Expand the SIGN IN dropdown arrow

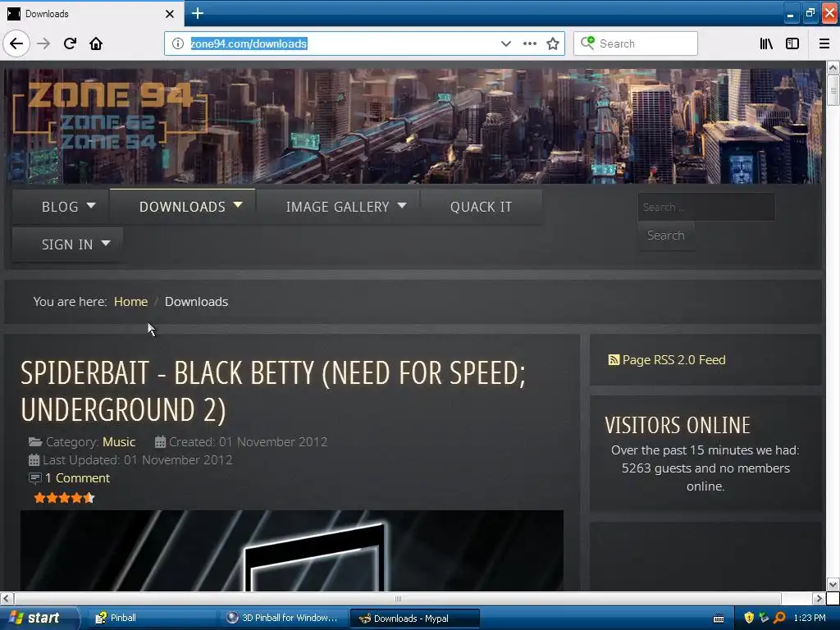(x=106, y=243)
